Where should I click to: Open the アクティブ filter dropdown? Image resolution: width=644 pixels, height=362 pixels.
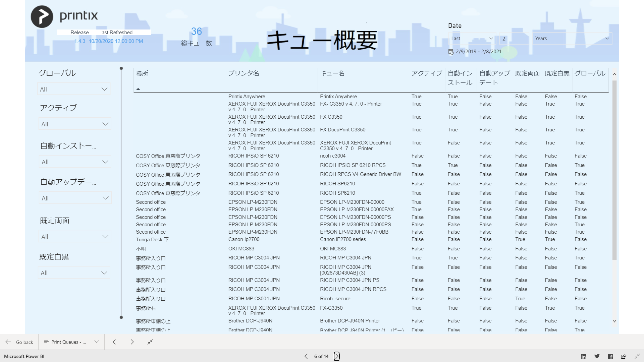[x=75, y=124]
